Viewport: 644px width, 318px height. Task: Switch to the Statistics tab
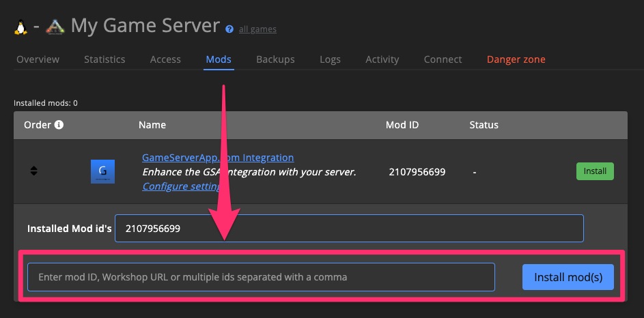point(104,59)
